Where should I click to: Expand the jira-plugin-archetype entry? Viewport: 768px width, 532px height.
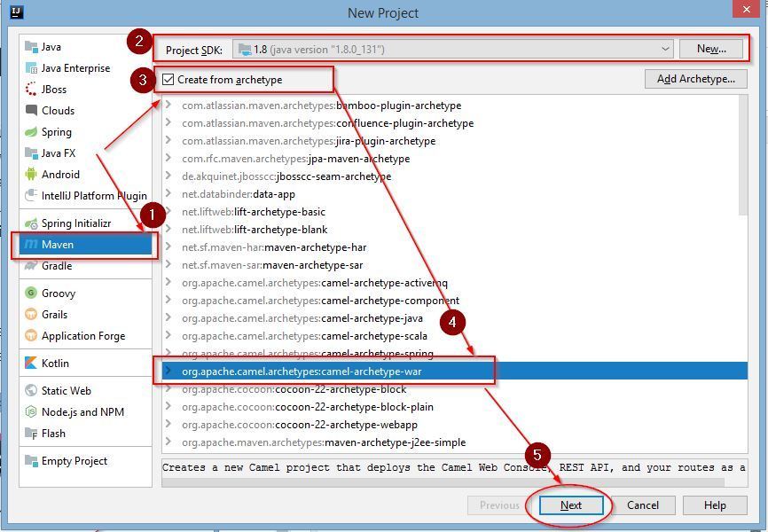tap(168, 140)
